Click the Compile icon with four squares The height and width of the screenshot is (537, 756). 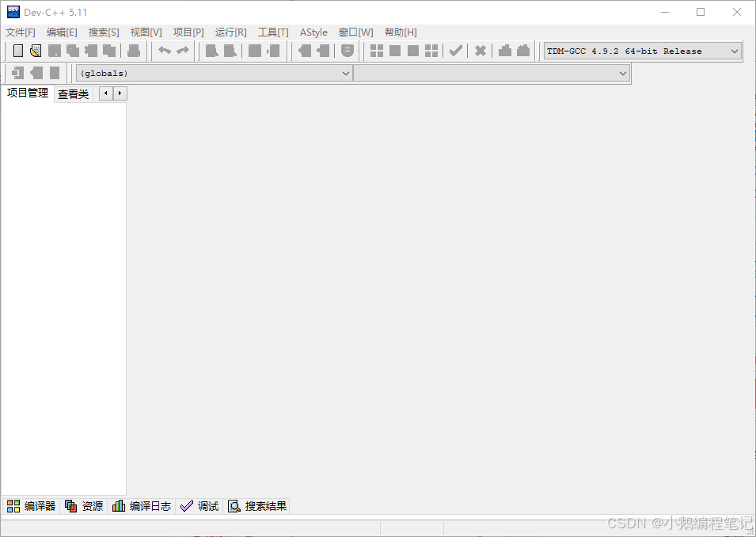[x=377, y=51]
